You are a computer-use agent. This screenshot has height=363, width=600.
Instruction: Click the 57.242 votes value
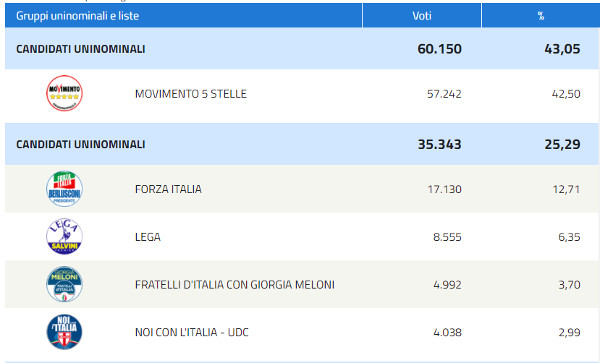click(444, 94)
